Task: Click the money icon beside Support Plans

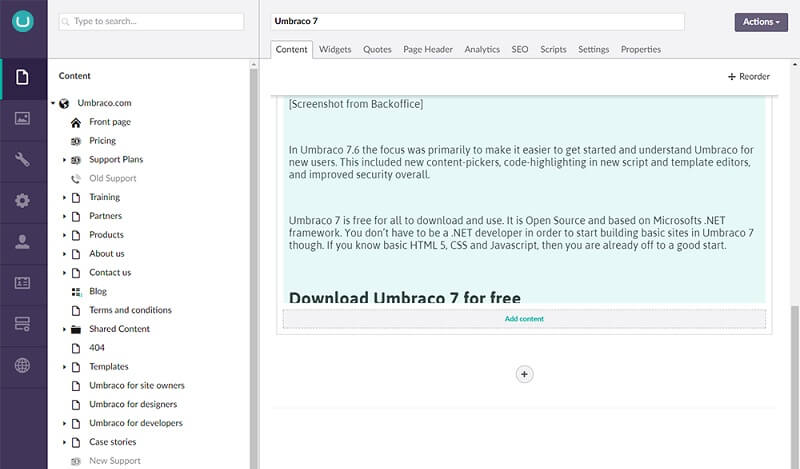Action: 76,160
